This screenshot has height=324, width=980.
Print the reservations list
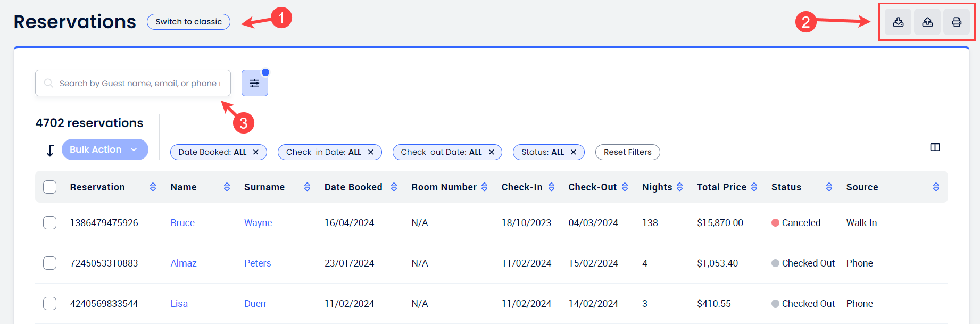point(957,22)
